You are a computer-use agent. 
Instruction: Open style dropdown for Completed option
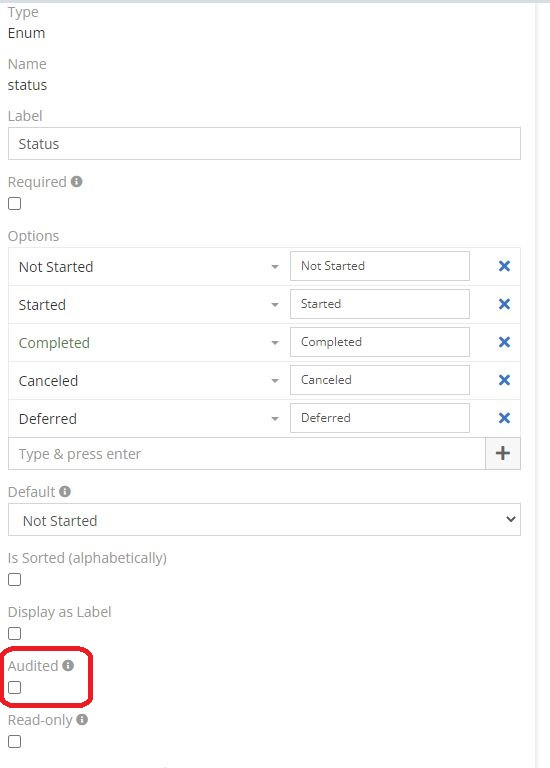[275, 343]
